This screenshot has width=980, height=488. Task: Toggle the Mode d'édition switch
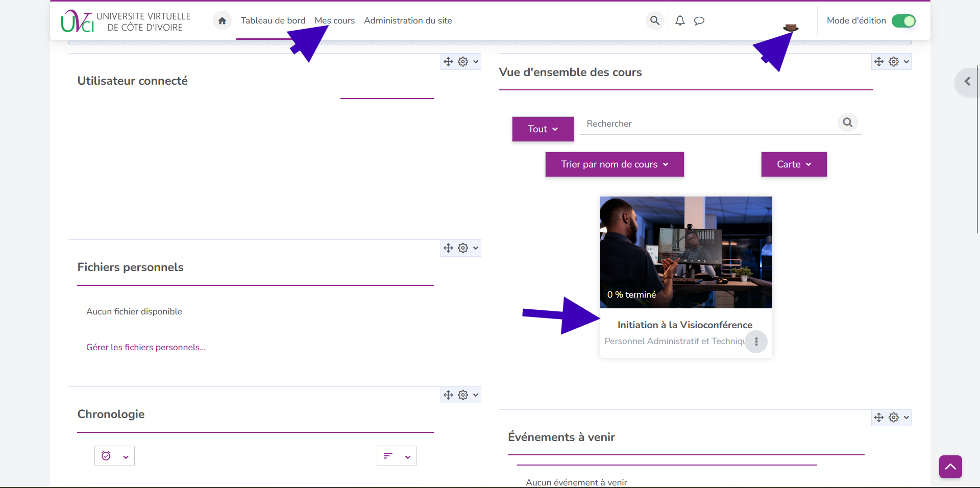(x=903, y=21)
